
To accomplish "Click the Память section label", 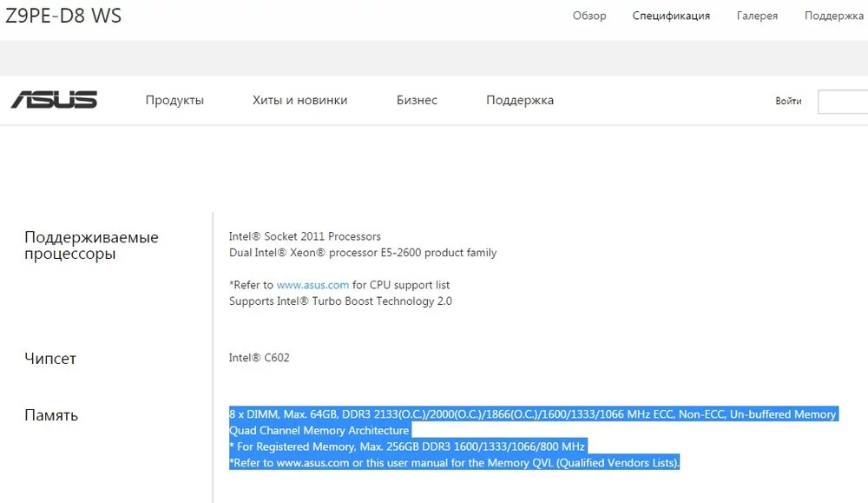I will 51,415.
